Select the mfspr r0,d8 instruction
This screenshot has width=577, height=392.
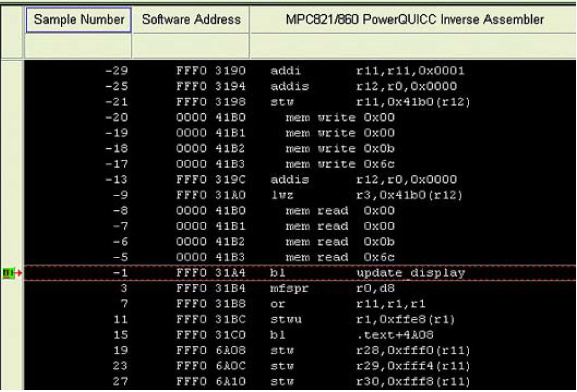pyautogui.click(x=332, y=288)
